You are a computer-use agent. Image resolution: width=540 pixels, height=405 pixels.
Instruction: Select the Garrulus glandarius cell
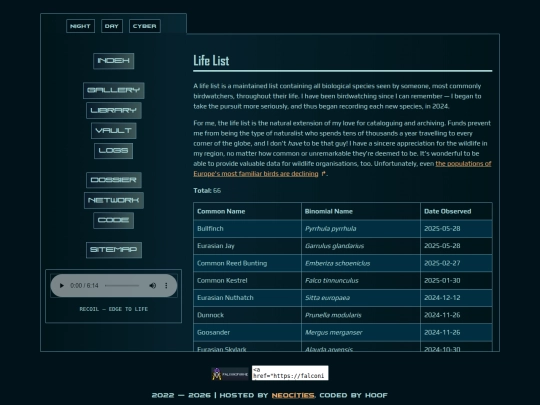361,246
